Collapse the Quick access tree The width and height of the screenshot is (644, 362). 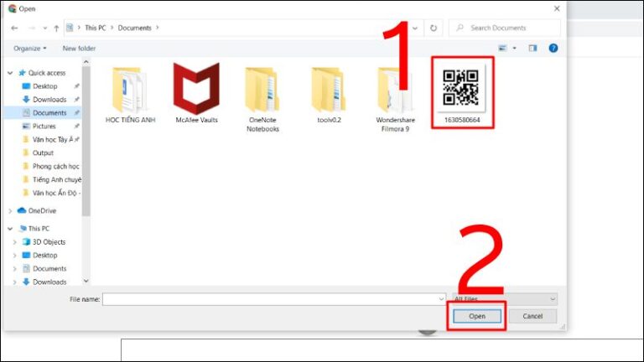pyautogui.click(x=10, y=73)
